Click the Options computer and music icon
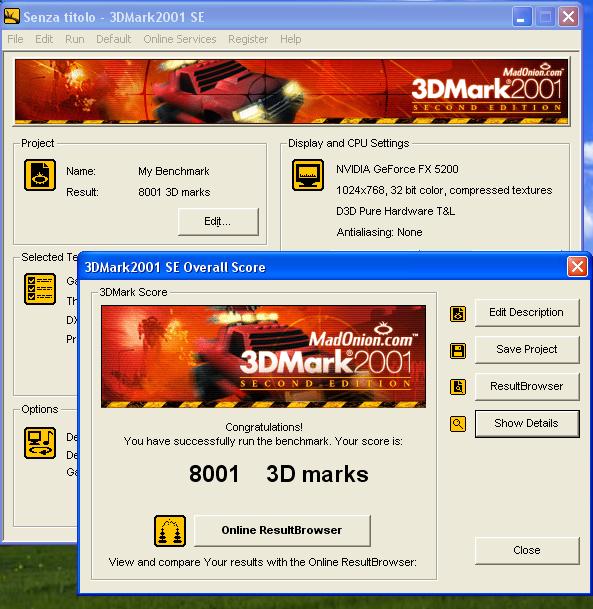The height and width of the screenshot is (609, 593). click(40, 443)
